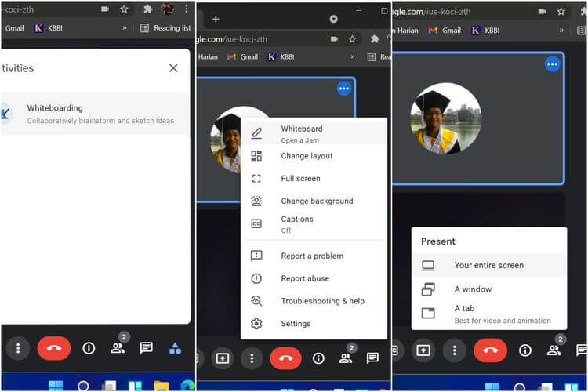Choose Change layout from the options menu

314,156
